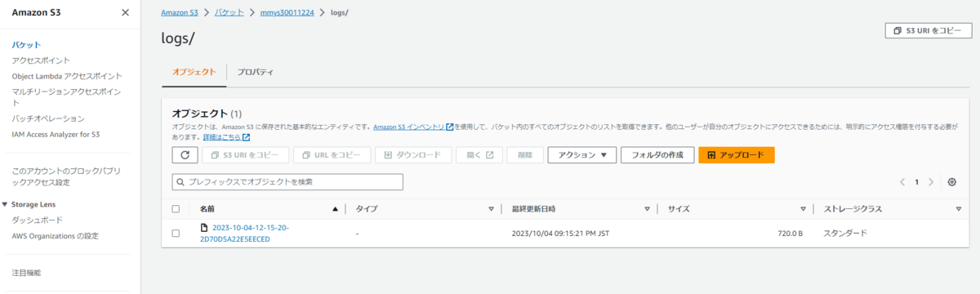Open the mmys30011224 bucket breadcrumb
The image size is (980, 294).
click(287, 13)
